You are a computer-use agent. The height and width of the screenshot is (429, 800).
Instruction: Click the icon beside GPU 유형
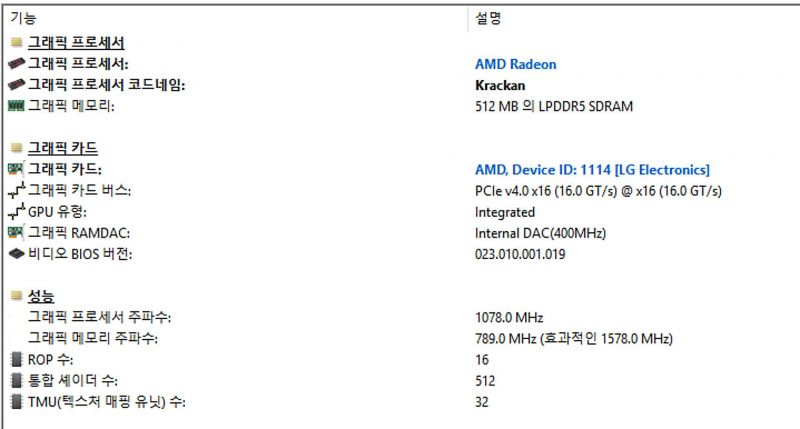click(x=16, y=212)
